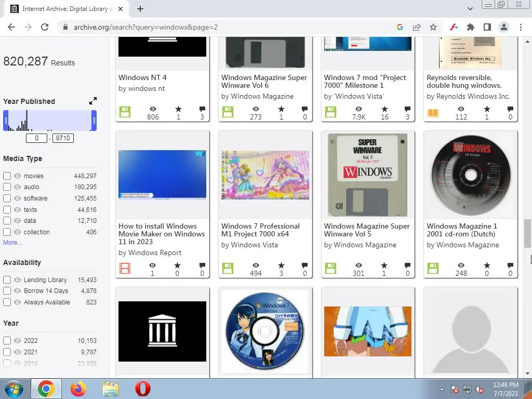The image size is (532, 399).
Task: Click the page vertical scrollbar thumb
Action: coord(527,233)
